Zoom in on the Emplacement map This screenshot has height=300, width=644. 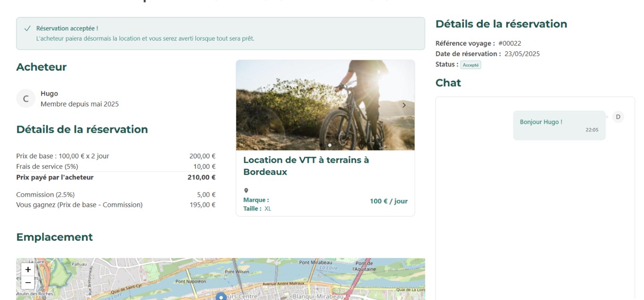tap(28, 269)
